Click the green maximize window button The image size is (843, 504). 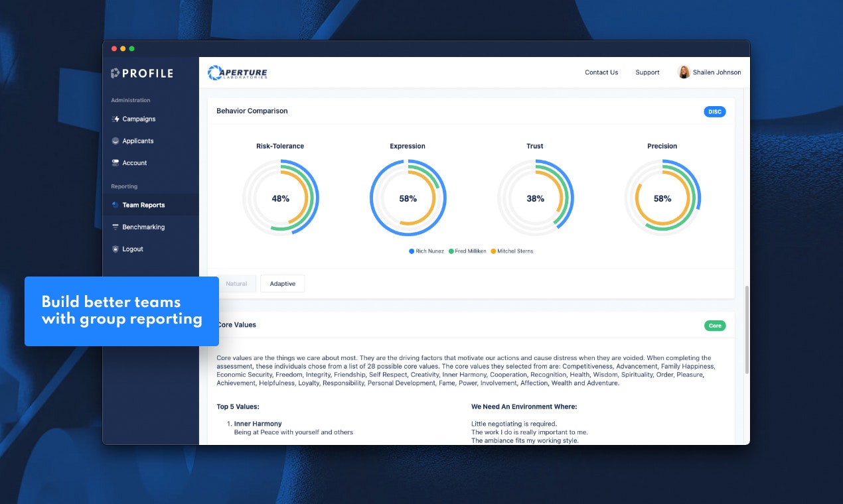click(x=131, y=48)
